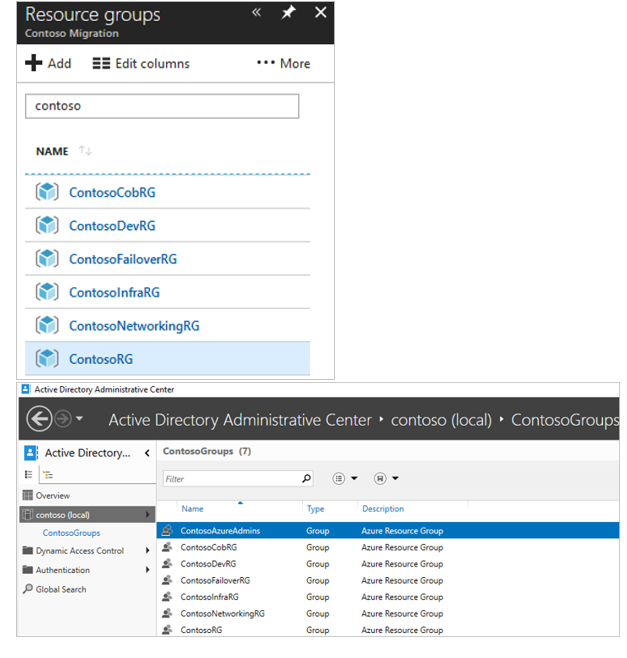Screen dimensions: 627x658
Task: Select the ContosoFailoverRG group row in ADAC
Action: click(x=388, y=581)
